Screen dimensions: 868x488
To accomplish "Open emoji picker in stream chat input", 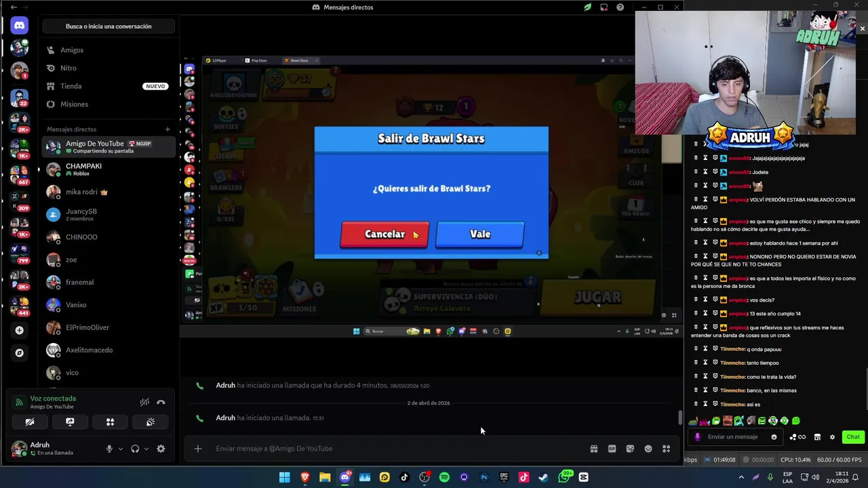I will click(774, 437).
